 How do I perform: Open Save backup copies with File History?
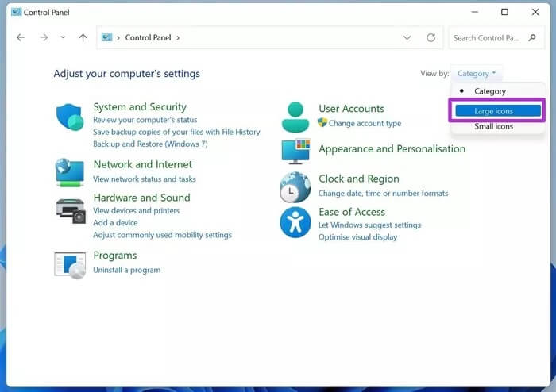[x=176, y=132]
